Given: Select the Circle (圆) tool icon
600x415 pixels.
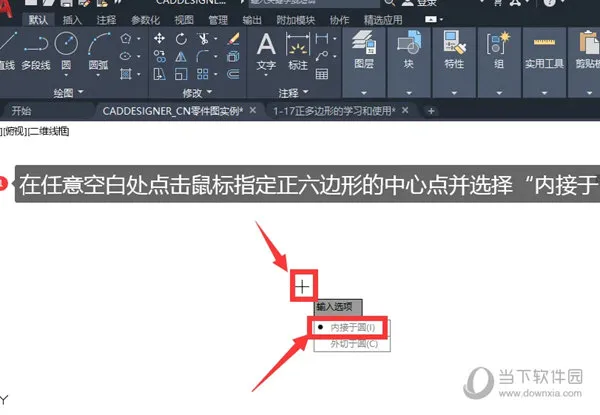Looking at the screenshot, I should [66, 43].
